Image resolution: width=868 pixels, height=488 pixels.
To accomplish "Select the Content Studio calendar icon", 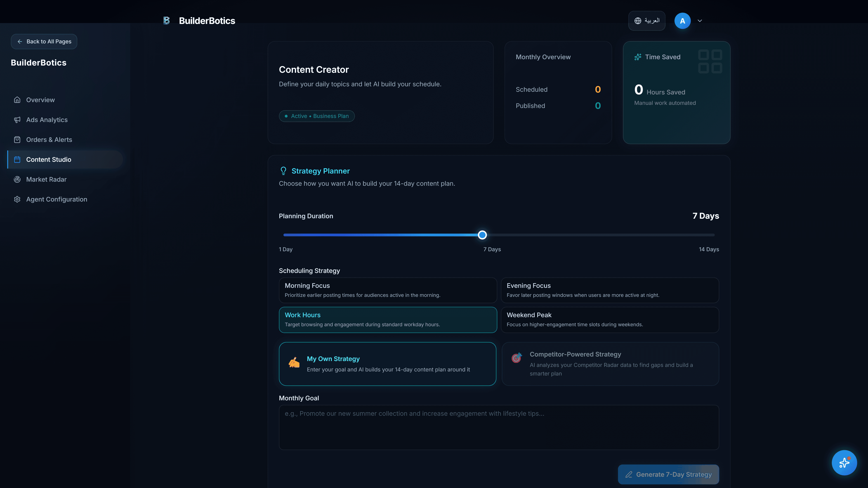I will 17,159.
